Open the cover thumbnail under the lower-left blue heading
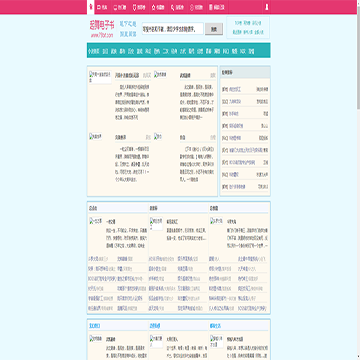 tap(95, 338)
